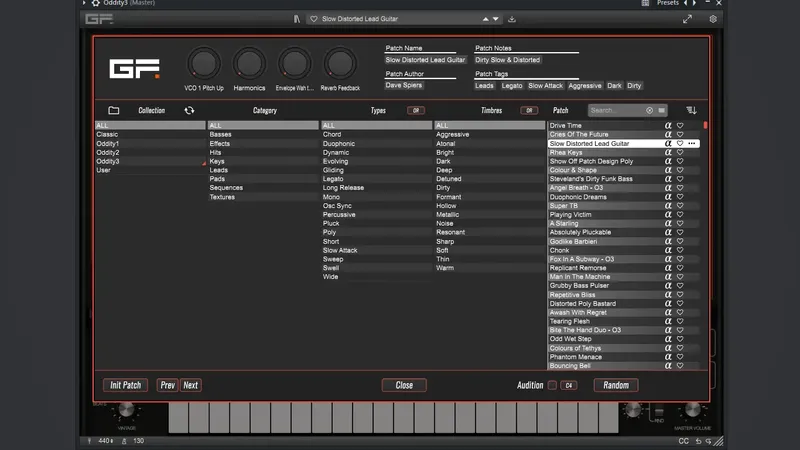Click the alpha icon for Rhea Keys
Viewport: 800px width, 450px height.
[x=668, y=153]
